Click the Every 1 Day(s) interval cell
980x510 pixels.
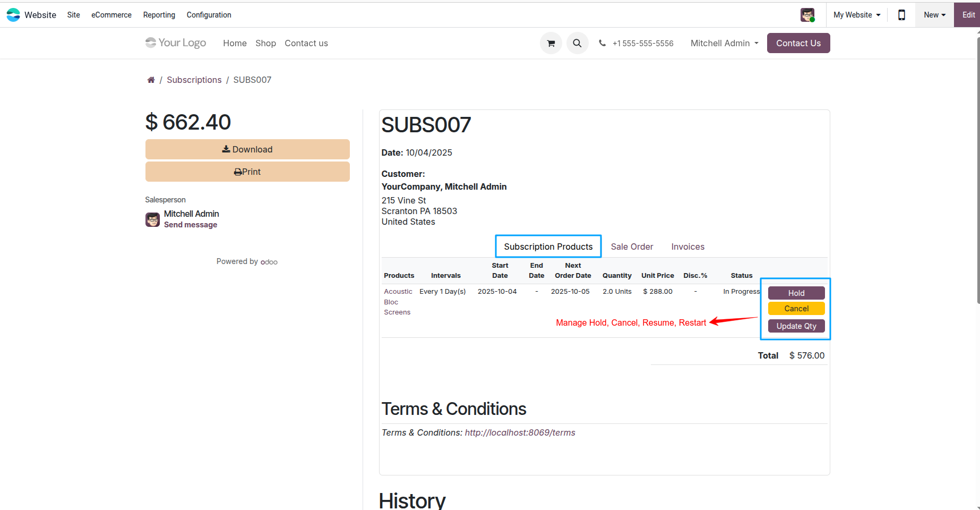pyautogui.click(x=443, y=291)
